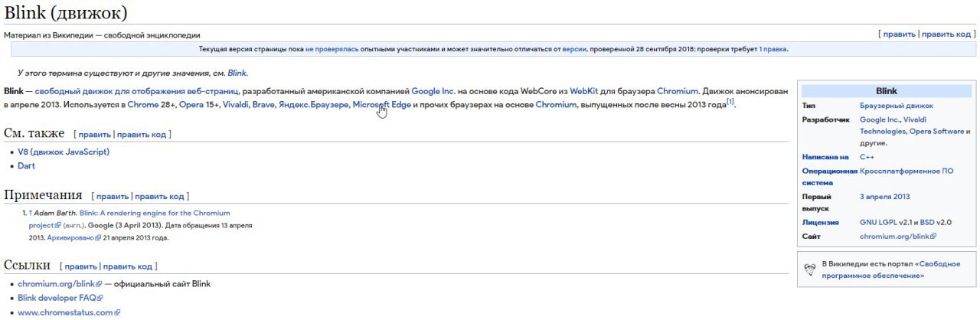This screenshot has width=980, height=320.
Task: Edit the "Ссылки" section via "править"
Action: coord(81,266)
